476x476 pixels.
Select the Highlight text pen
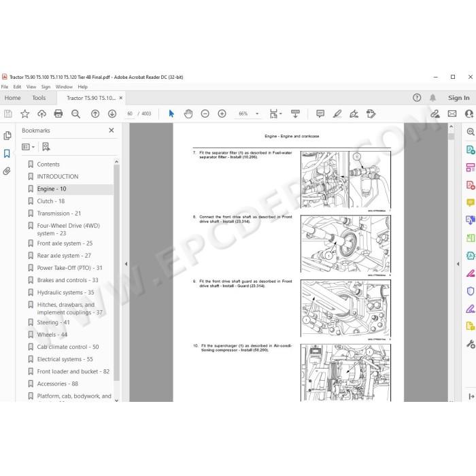tap(337, 114)
